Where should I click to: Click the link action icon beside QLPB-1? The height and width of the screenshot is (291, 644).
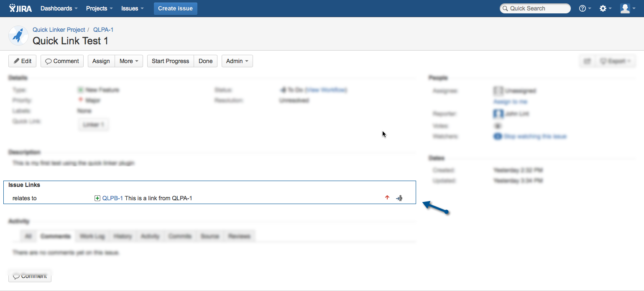coord(399,198)
